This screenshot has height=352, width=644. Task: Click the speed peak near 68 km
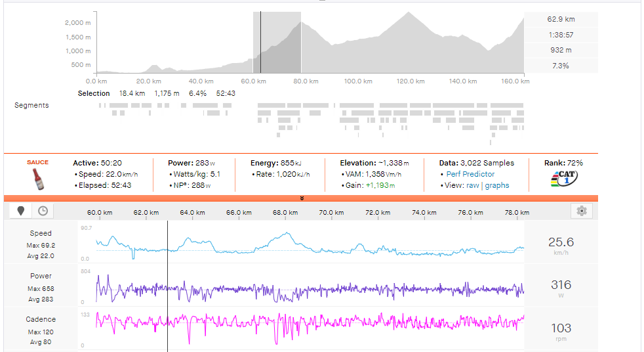point(287,233)
